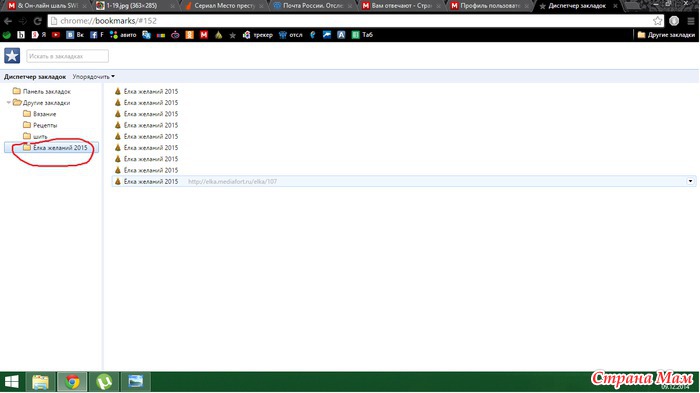Open the трекер bookmark
Viewport: 700px width, 393px height.
(258, 35)
